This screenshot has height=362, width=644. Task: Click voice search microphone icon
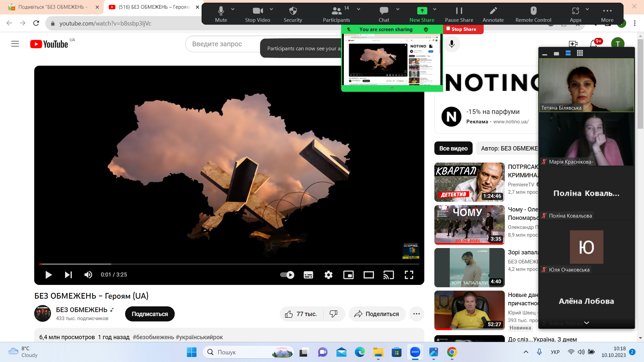(x=452, y=44)
